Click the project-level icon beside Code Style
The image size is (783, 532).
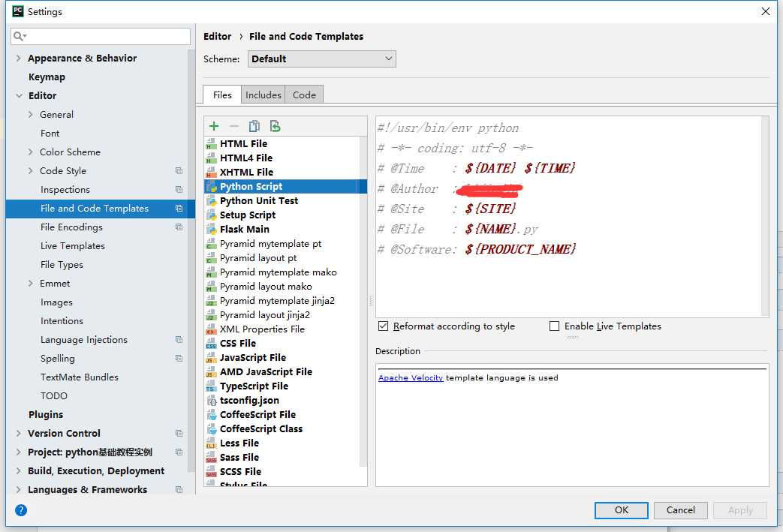tap(179, 170)
